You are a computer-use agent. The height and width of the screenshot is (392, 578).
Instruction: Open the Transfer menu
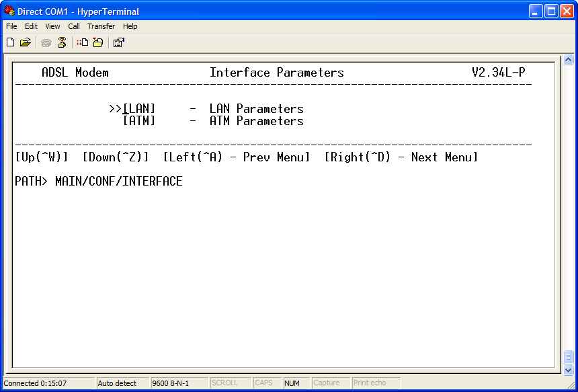pos(101,26)
